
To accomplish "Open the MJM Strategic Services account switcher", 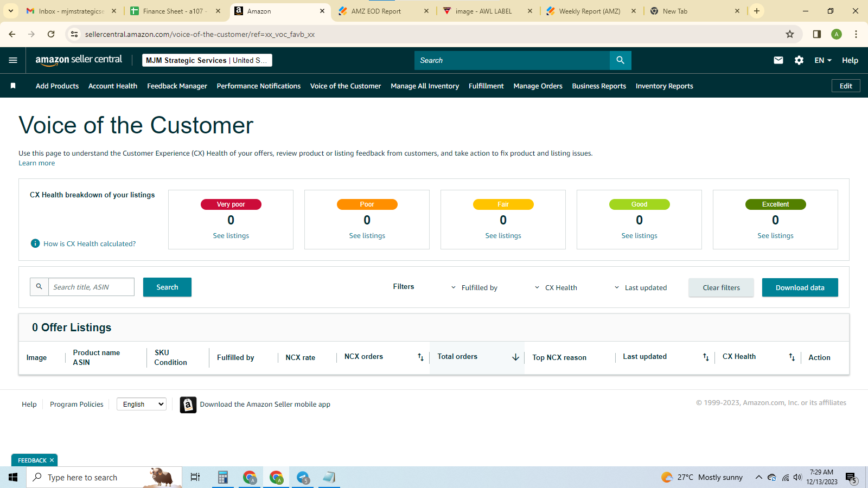I will [207, 60].
